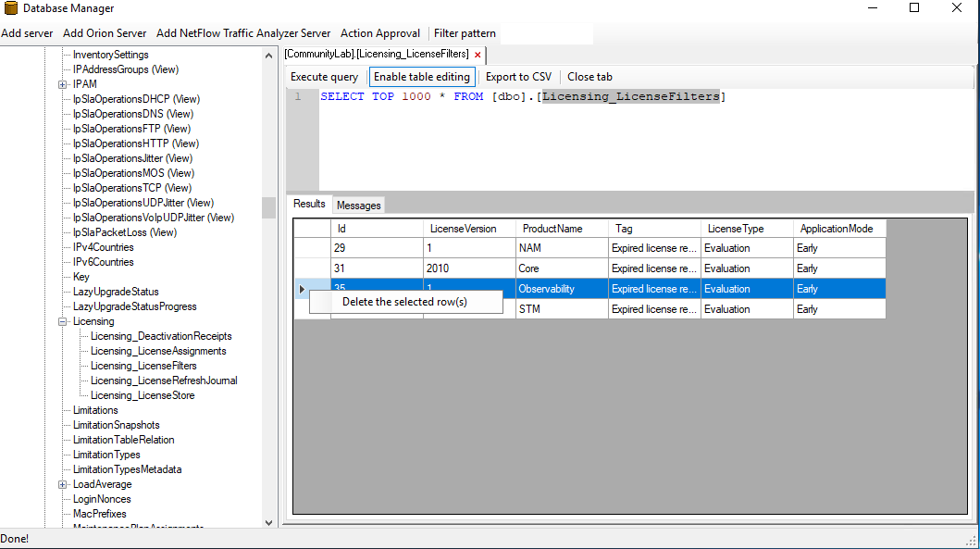Choose Delete the selected row(s)
This screenshot has width=980, height=549.
(x=405, y=302)
